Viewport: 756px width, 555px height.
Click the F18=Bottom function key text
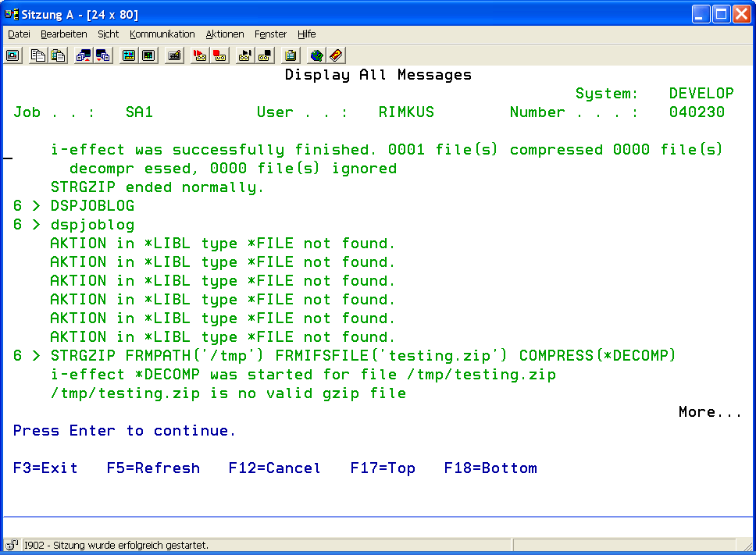tap(490, 468)
